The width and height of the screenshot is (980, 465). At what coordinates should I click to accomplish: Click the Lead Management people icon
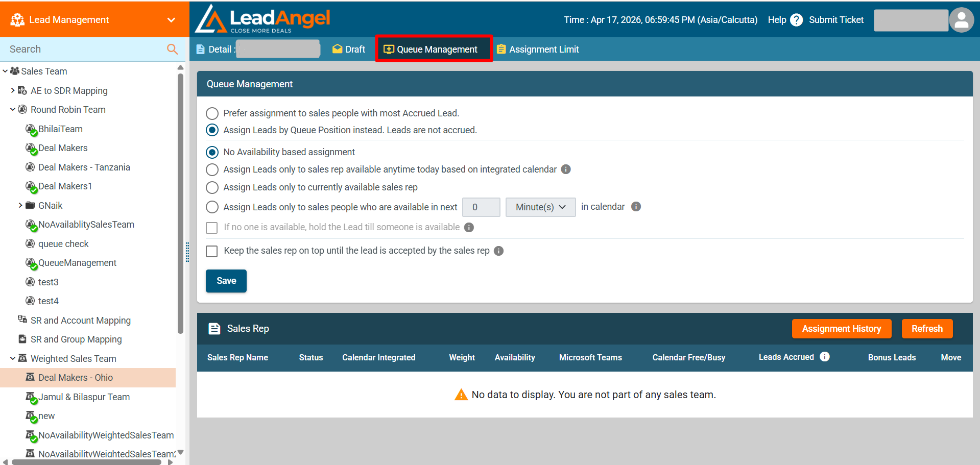pos(17,19)
